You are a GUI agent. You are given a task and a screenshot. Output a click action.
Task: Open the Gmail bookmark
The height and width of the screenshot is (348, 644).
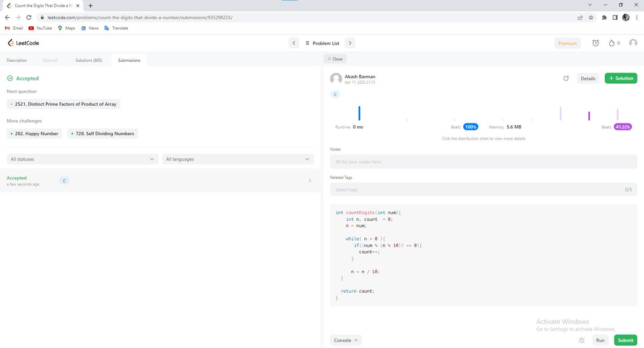click(14, 28)
